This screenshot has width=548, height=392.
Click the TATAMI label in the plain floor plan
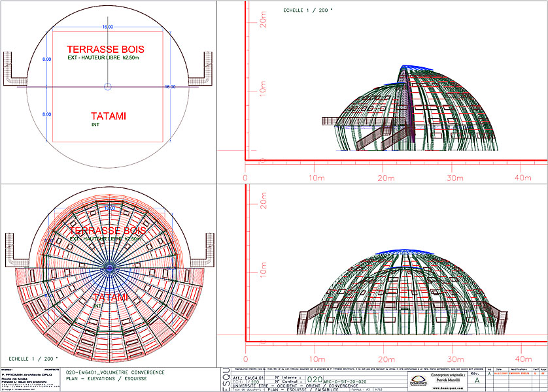pyautogui.click(x=108, y=116)
